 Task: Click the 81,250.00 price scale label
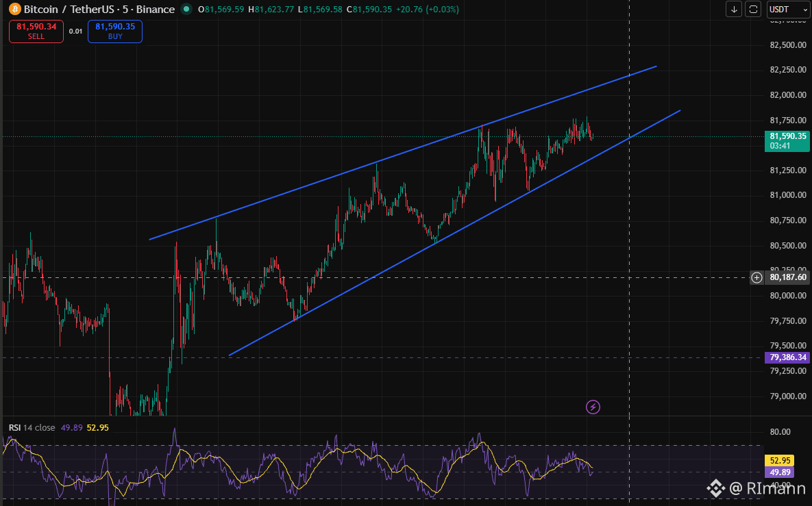click(x=788, y=170)
